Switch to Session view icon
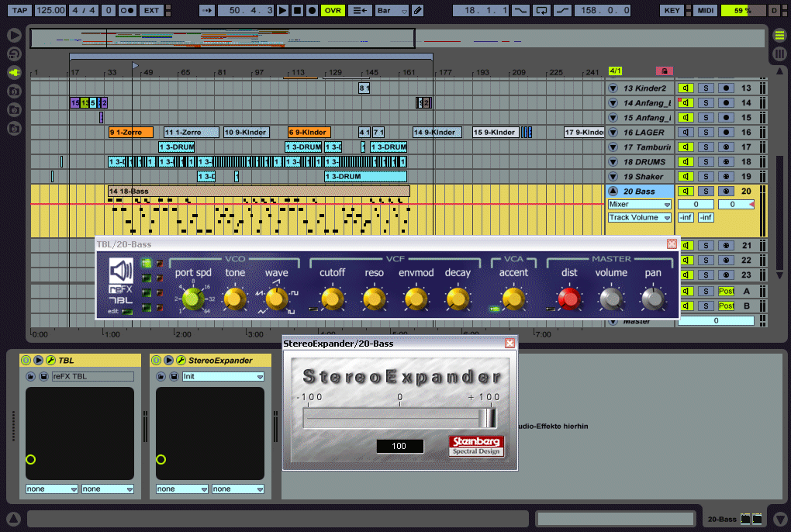The width and height of the screenshot is (791, 532). coord(779,54)
